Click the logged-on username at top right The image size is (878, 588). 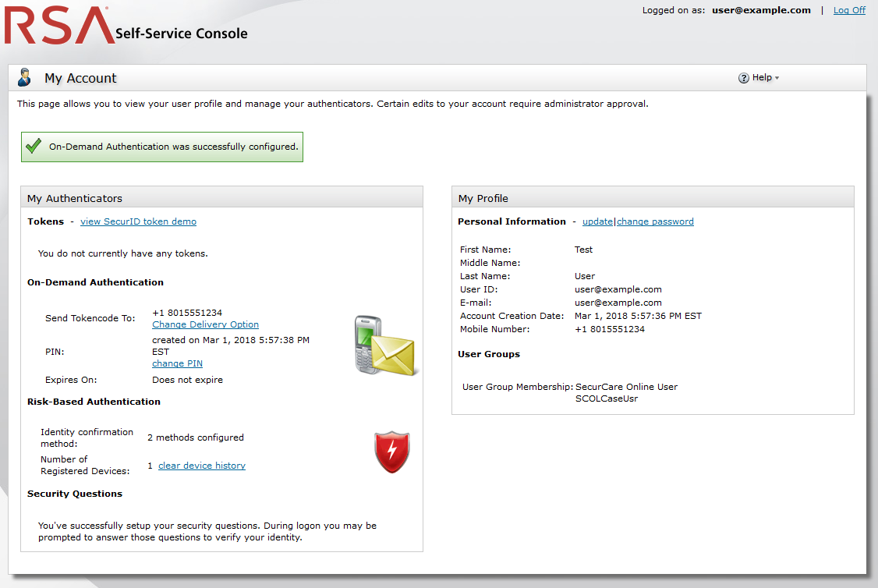pos(761,10)
